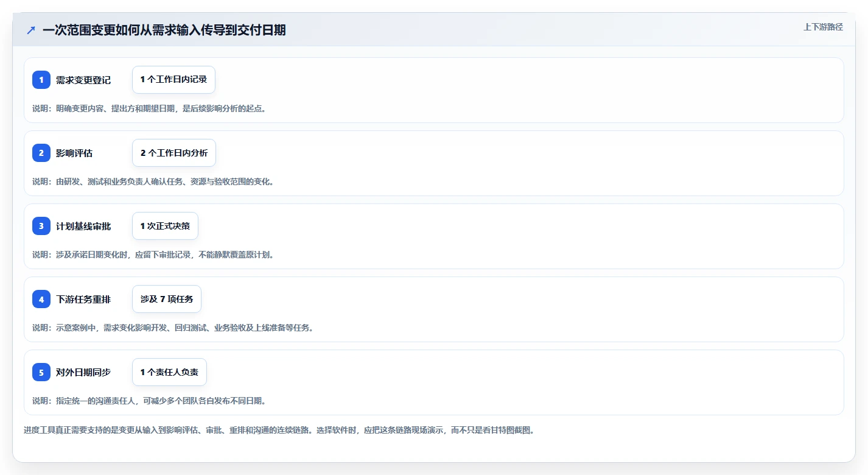
Task: Click the 对外日期同步 step title
Action: coord(83,372)
